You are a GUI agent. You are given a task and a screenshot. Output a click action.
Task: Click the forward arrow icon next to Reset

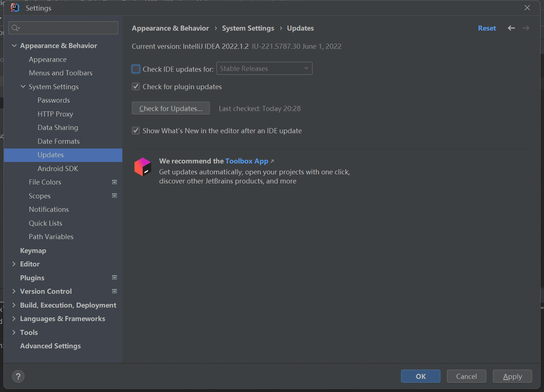pos(526,28)
